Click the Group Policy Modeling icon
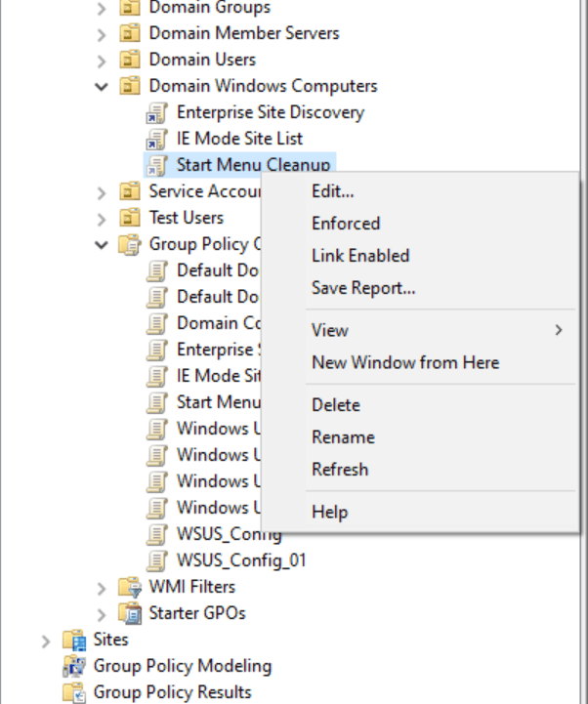This screenshot has width=588, height=704. click(74, 666)
